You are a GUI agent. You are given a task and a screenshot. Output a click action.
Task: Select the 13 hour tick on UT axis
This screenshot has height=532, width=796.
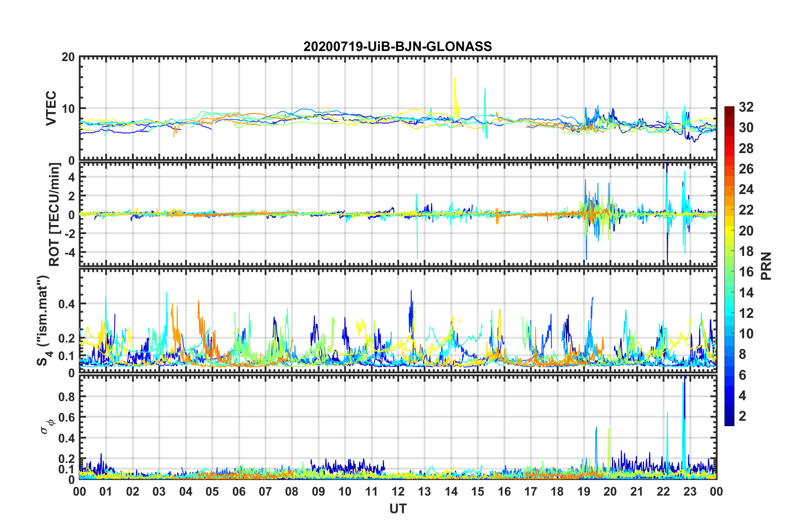[424, 491]
